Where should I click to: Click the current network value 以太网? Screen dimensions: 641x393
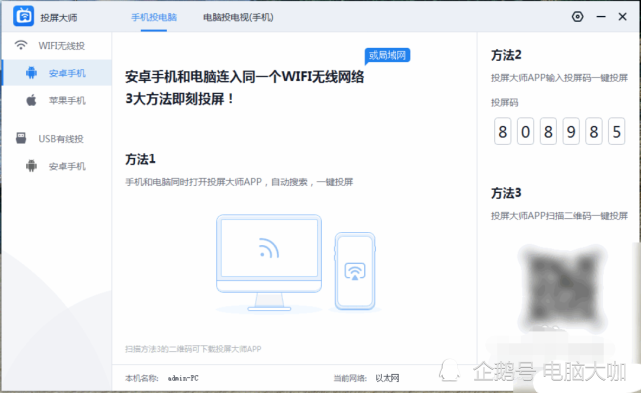[387, 378]
